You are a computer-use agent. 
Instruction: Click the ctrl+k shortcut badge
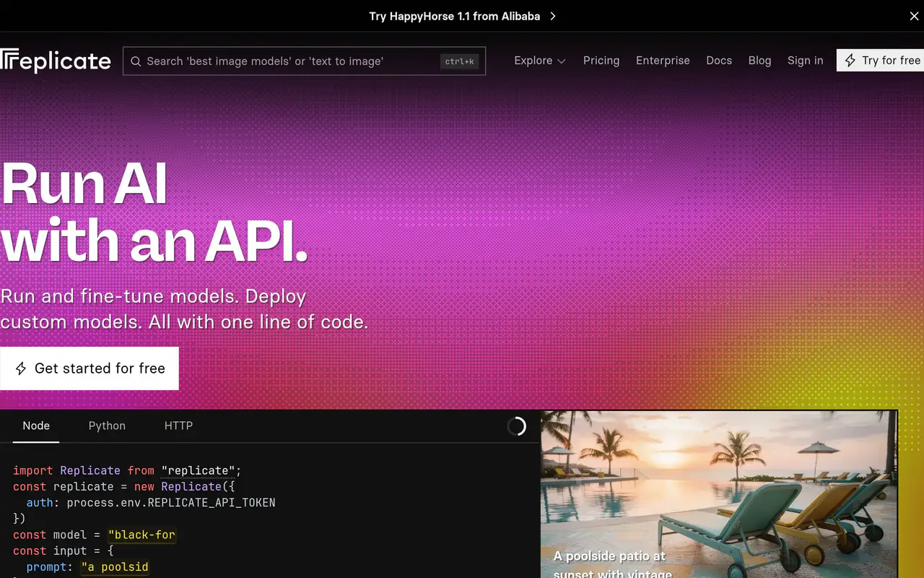tap(460, 61)
